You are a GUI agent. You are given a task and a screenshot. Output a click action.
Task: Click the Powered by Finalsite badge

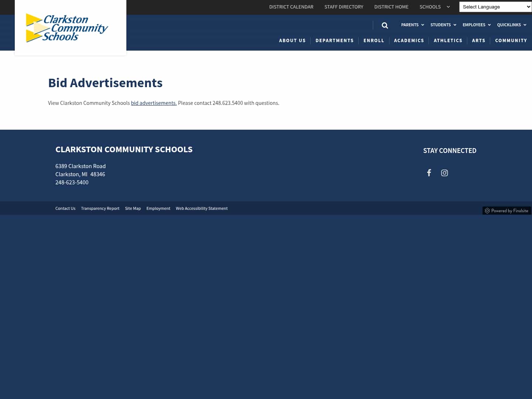(507, 210)
